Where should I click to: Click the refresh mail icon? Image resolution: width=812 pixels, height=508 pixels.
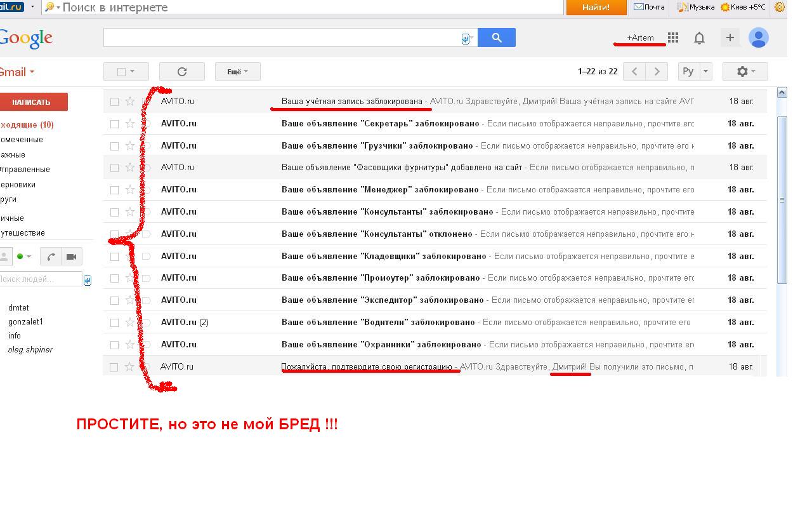(x=182, y=72)
